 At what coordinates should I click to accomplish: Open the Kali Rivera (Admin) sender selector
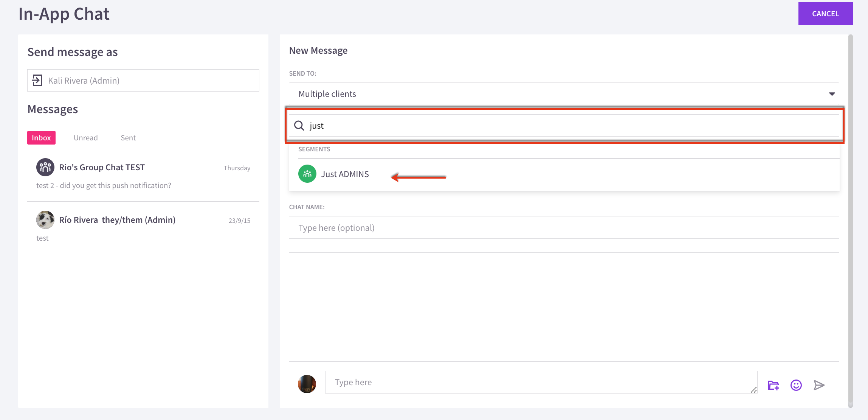coord(143,80)
